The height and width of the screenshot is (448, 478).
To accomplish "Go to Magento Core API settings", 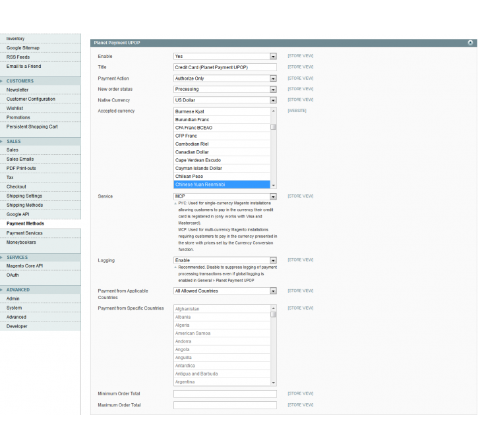I will (x=40, y=266).
